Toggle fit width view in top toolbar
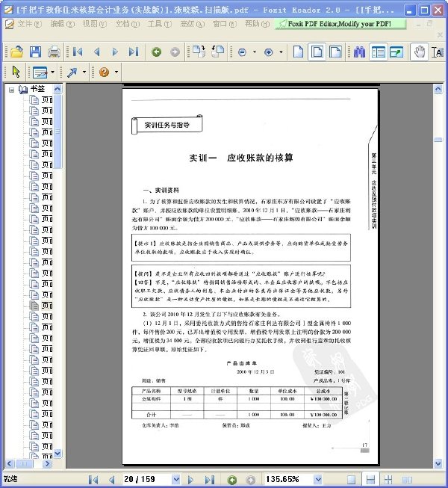Viewport: 448px width, 488px height. [x=335, y=52]
